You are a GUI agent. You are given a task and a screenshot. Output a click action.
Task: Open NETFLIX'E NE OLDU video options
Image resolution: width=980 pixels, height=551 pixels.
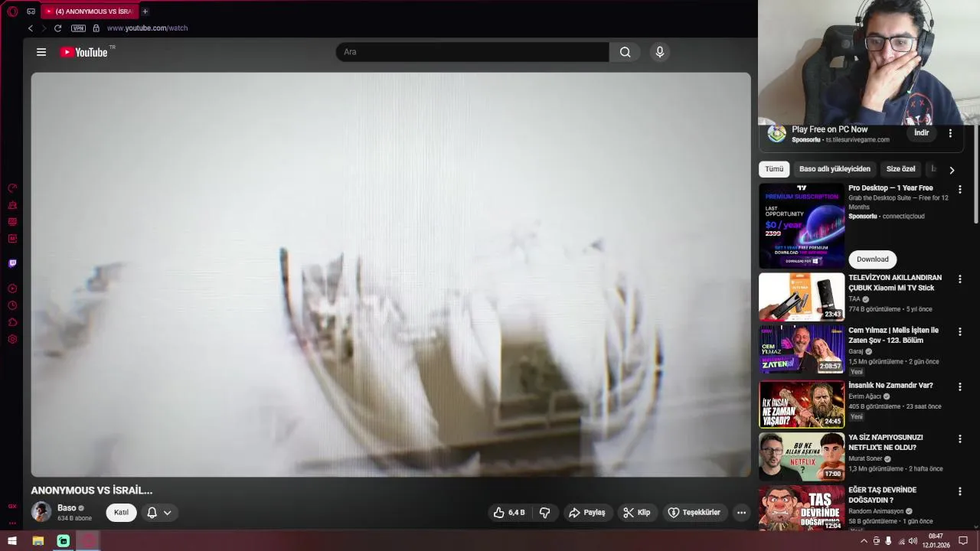coord(959,439)
